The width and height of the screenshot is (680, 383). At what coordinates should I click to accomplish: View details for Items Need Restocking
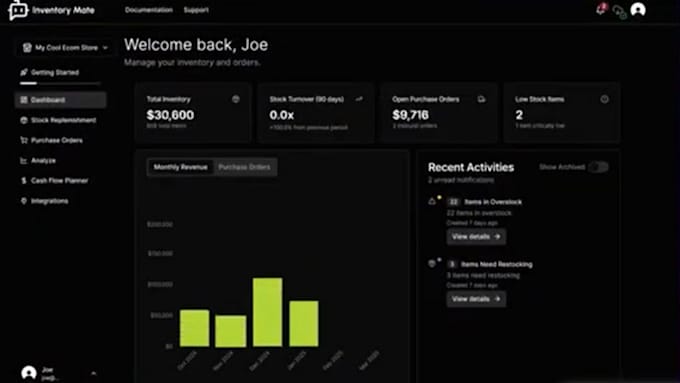[476, 299]
